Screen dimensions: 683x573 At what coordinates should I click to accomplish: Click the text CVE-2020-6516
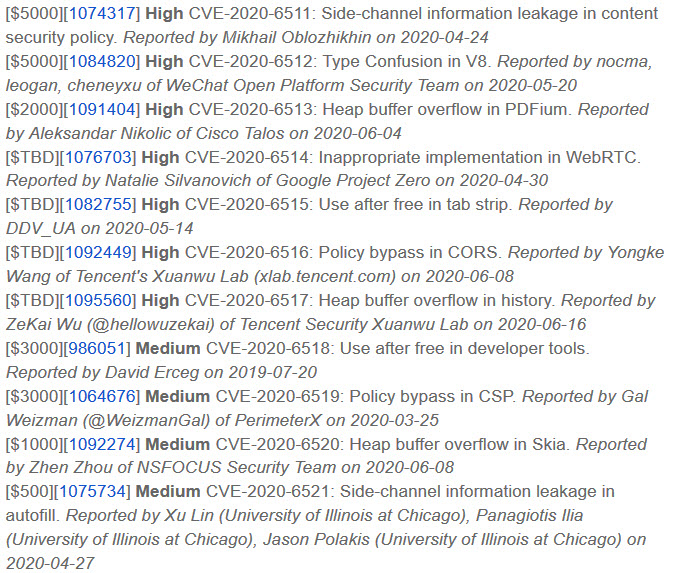(x=247, y=252)
